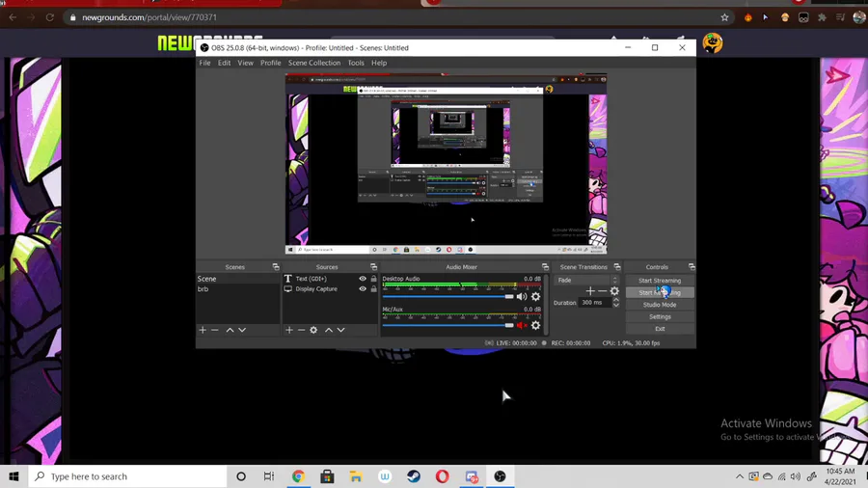The height and width of the screenshot is (488, 868).
Task: Open Newgrounds user avatar icon
Action: (x=713, y=43)
